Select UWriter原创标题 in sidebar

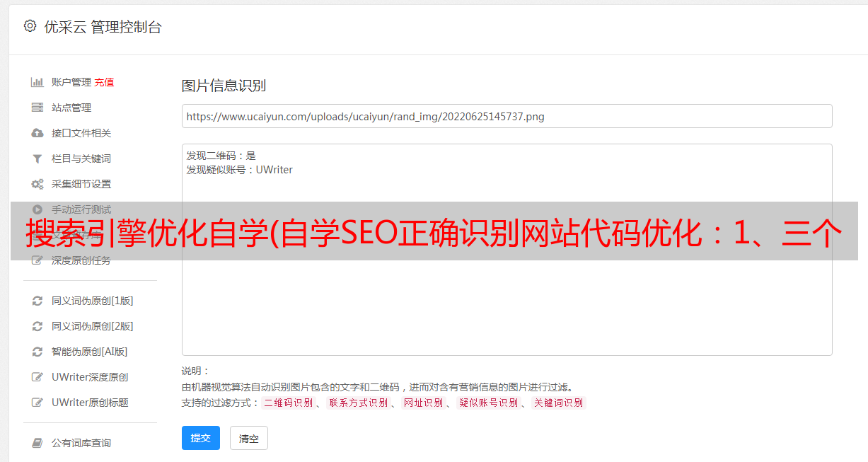point(90,403)
